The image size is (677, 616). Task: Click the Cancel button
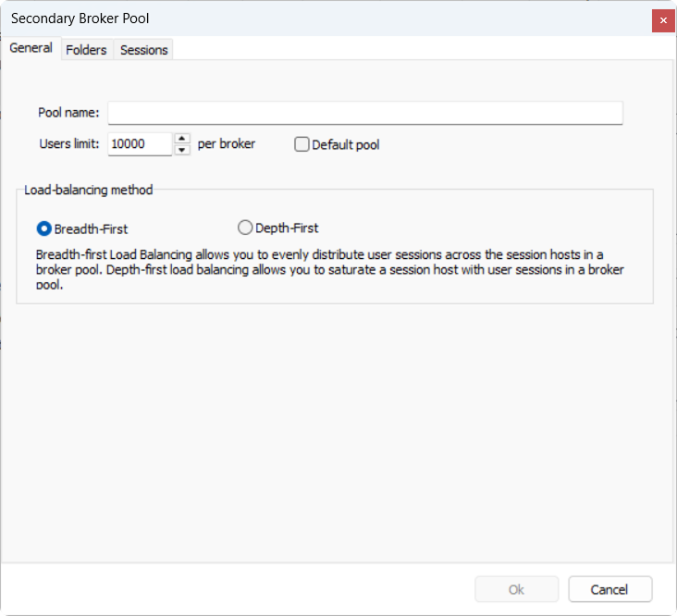tap(609, 589)
